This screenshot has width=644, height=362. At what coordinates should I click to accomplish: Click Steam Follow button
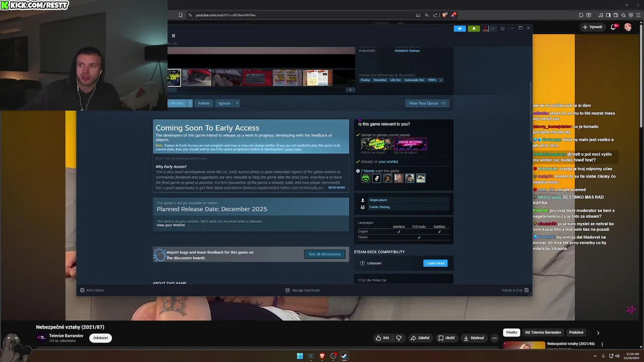click(x=204, y=103)
